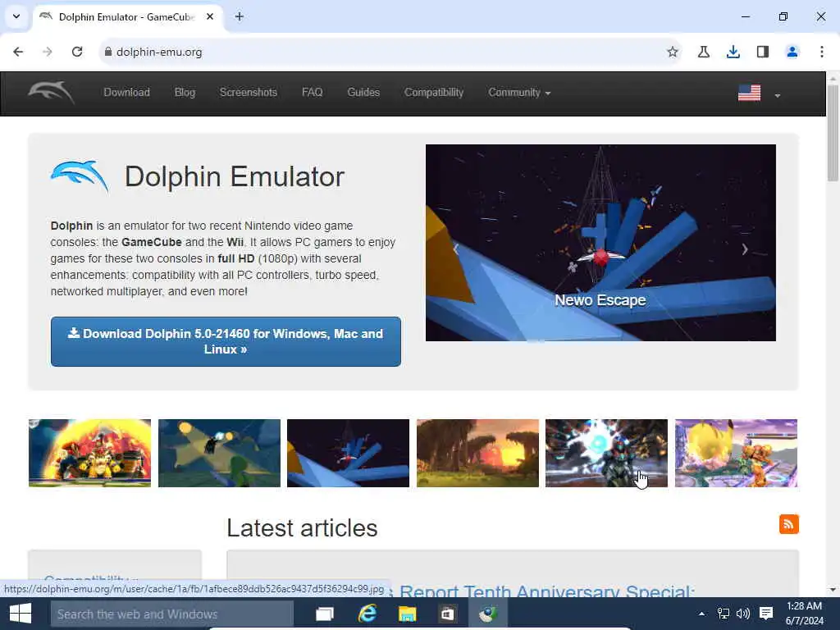Open the sunset forest screenshot thumbnail
The height and width of the screenshot is (630, 840).
click(x=478, y=453)
